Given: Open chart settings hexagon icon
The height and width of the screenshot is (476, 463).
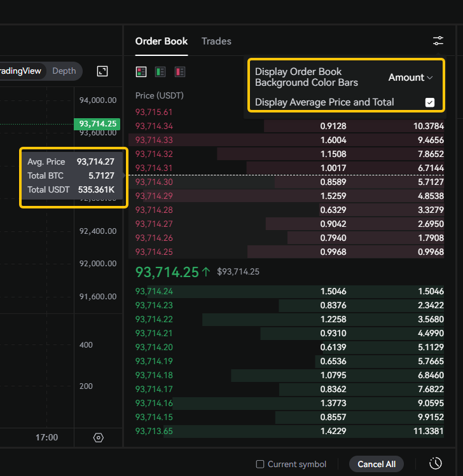Looking at the screenshot, I should coord(98,437).
